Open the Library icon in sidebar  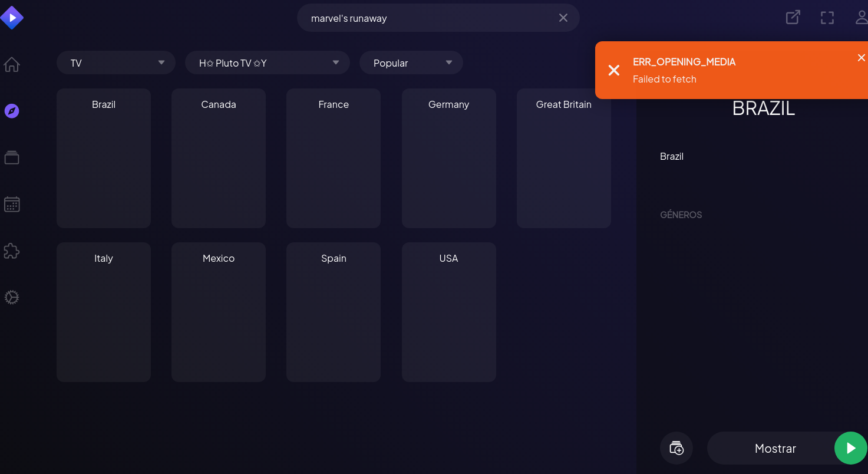pos(12,157)
